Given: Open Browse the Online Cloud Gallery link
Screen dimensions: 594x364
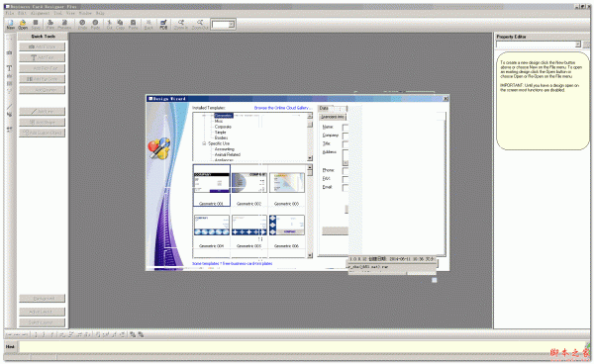Looking at the screenshot, I should [x=283, y=108].
